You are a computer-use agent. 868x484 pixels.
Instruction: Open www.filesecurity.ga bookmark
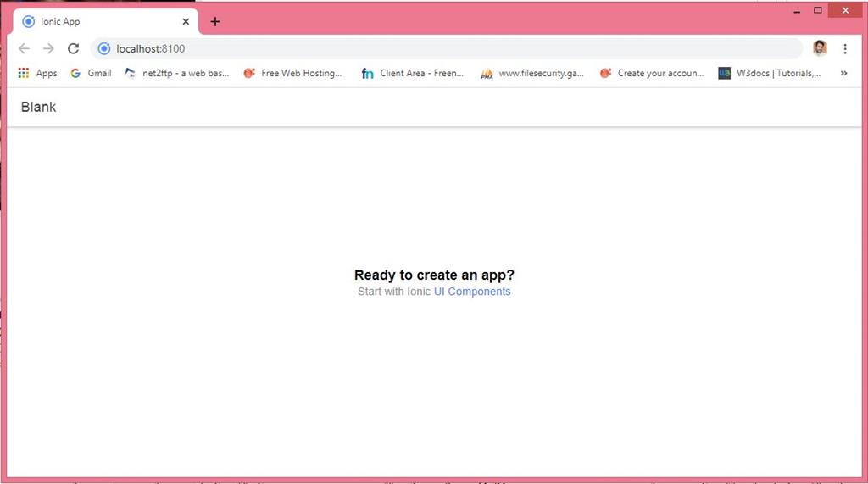(x=532, y=73)
